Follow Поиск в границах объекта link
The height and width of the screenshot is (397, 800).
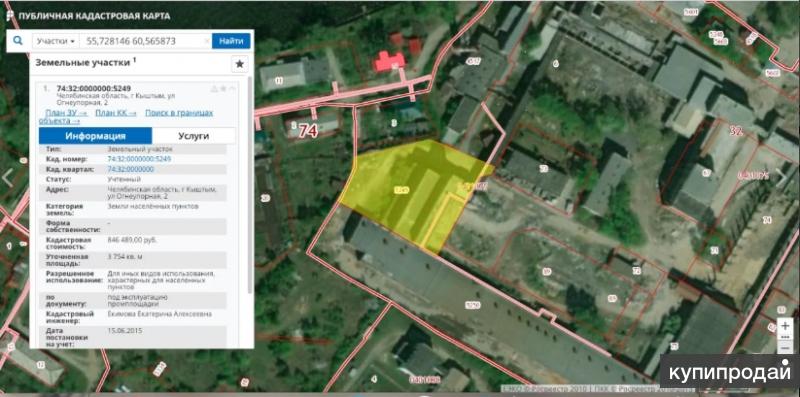126,117
